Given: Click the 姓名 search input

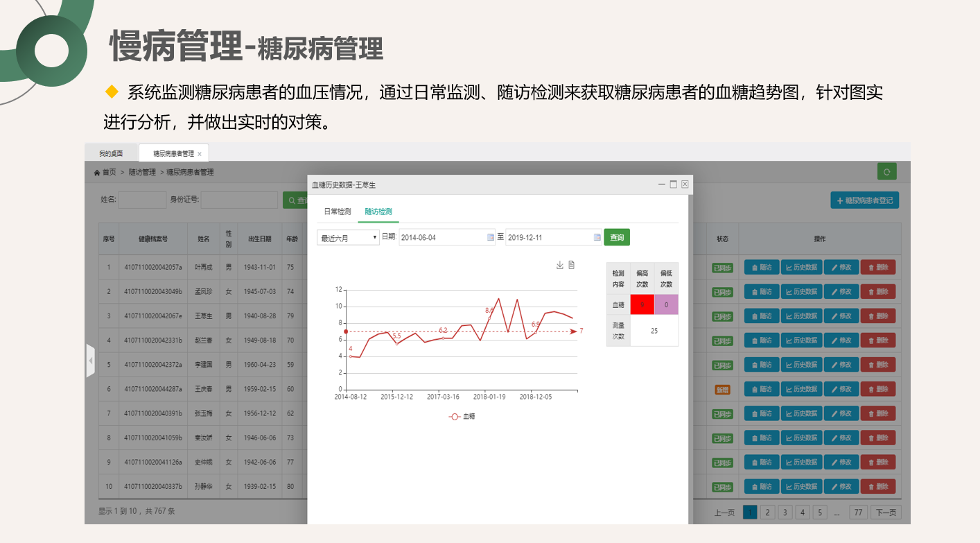Looking at the screenshot, I should pos(142,200).
